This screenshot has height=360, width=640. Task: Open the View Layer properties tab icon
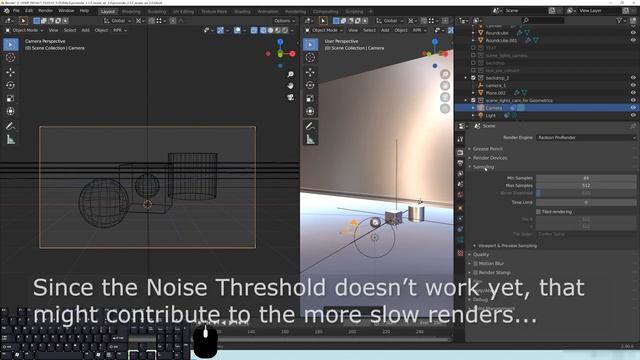(x=460, y=173)
